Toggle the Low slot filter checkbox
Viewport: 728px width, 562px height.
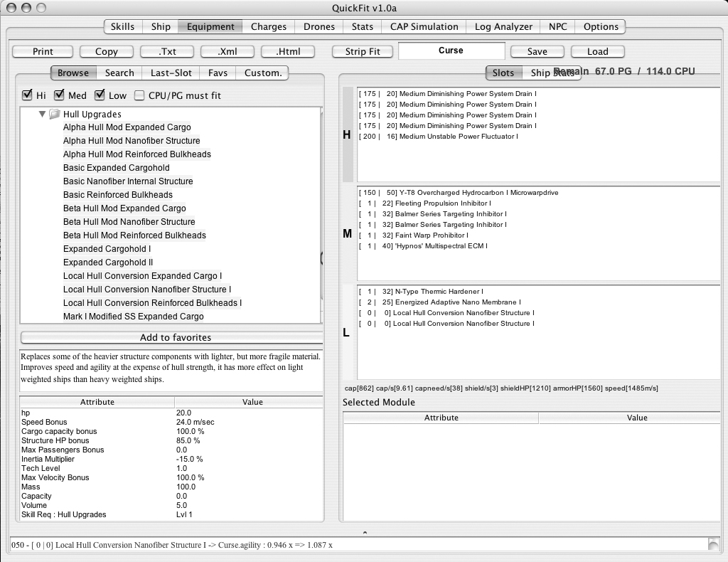100,95
